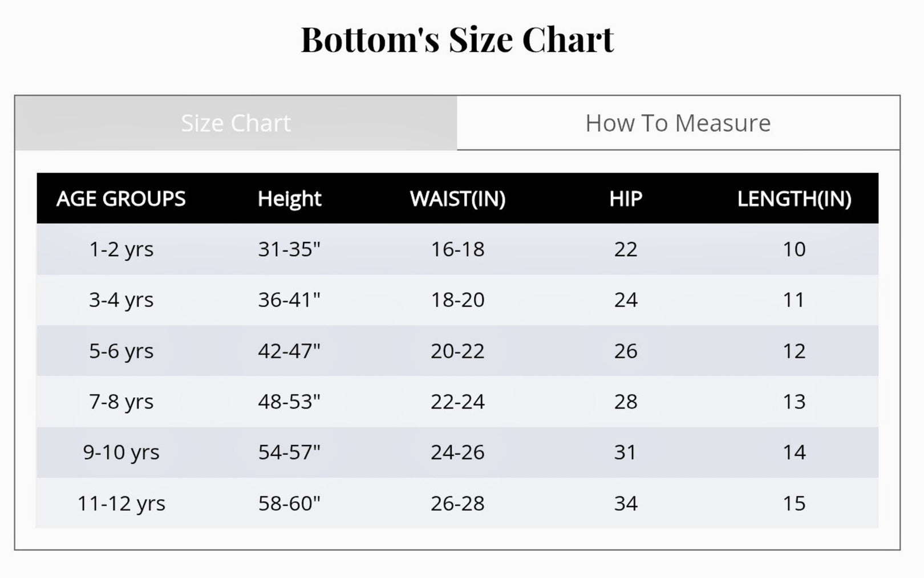Image resolution: width=924 pixels, height=578 pixels.
Task: Open the How To Measure tab
Action: (678, 123)
